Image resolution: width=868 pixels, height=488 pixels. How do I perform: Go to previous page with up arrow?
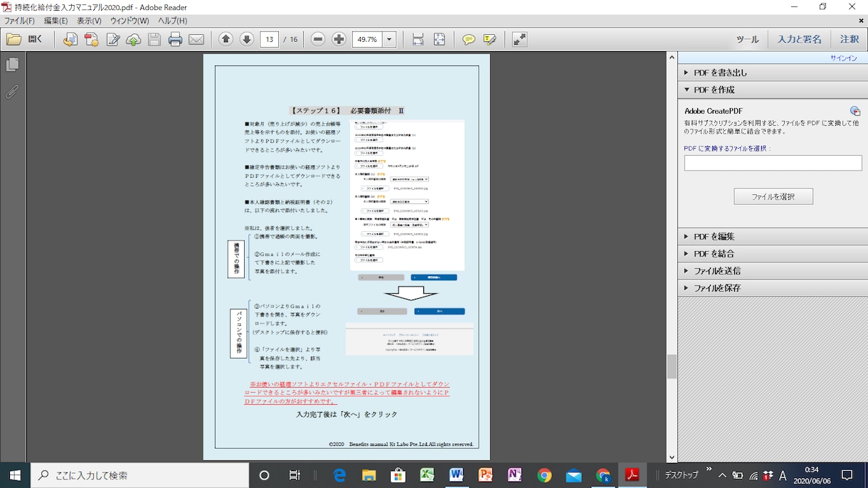click(226, 40)
